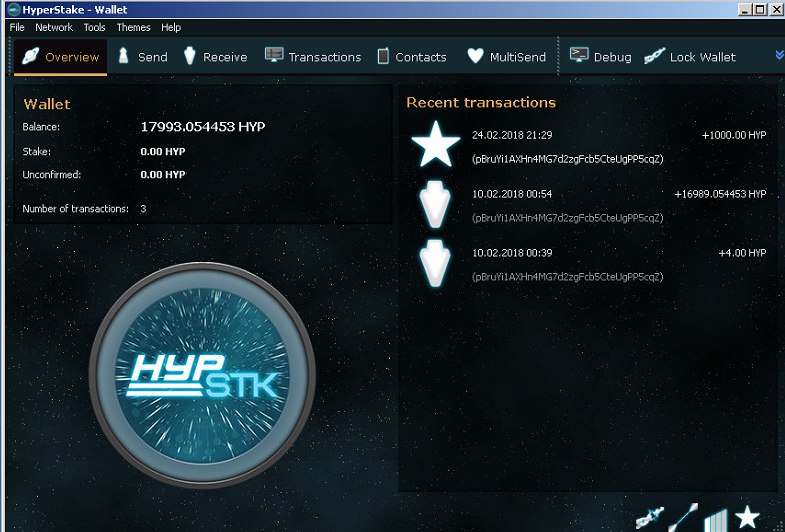
Task: Open the Overview tab
Action: click(61, 57)
